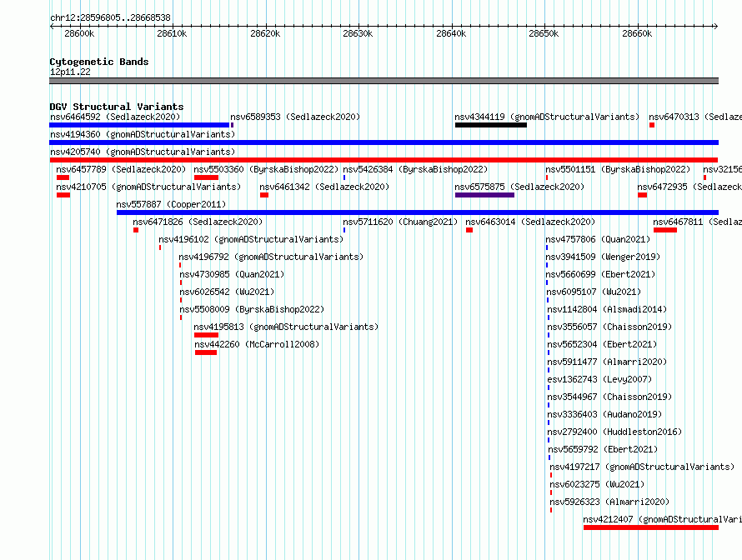
Task: Open the nsv6472935 variant label
Action: (689, 187)
